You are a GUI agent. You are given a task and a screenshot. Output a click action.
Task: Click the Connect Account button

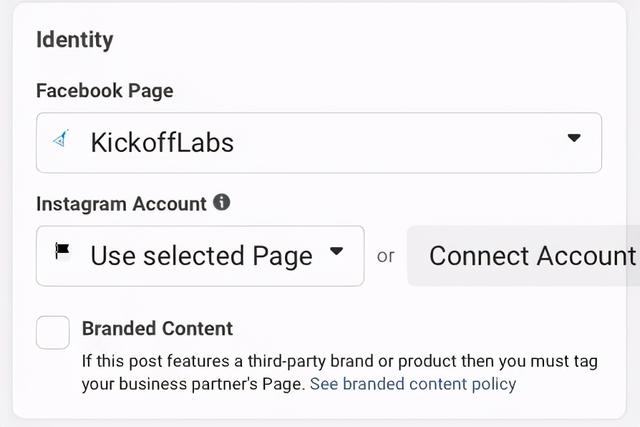point(524,256)
